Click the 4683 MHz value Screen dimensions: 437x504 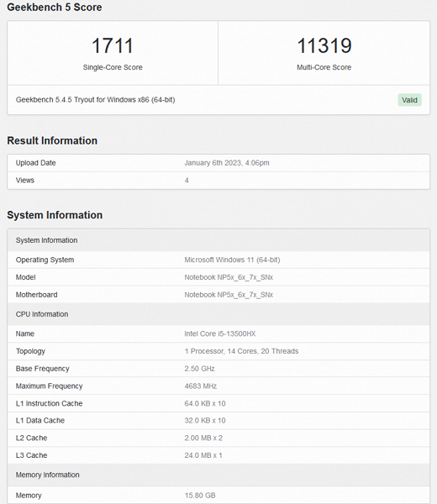(200, 386)
